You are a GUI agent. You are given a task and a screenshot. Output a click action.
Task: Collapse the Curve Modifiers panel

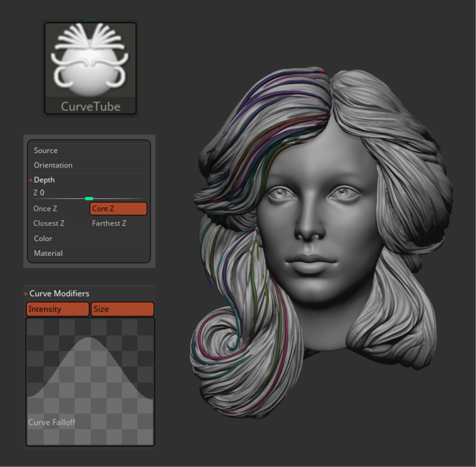[59, 294]
